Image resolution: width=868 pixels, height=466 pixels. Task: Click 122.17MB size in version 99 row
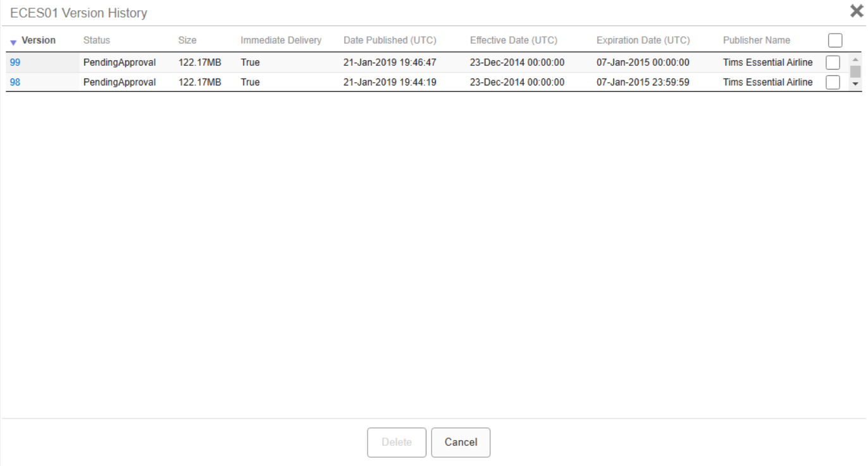pyautogui.click(x=200, y=62)
